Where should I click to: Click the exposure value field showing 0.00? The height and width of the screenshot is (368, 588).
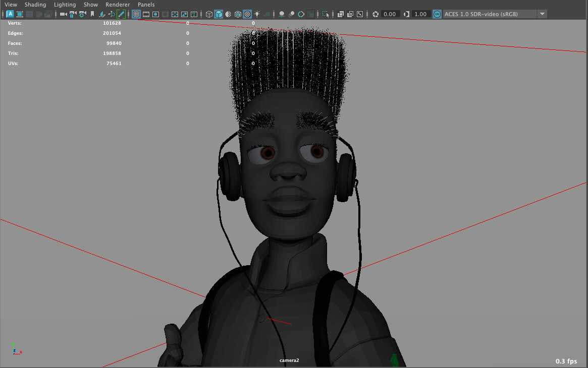click(x=390, y=14)
